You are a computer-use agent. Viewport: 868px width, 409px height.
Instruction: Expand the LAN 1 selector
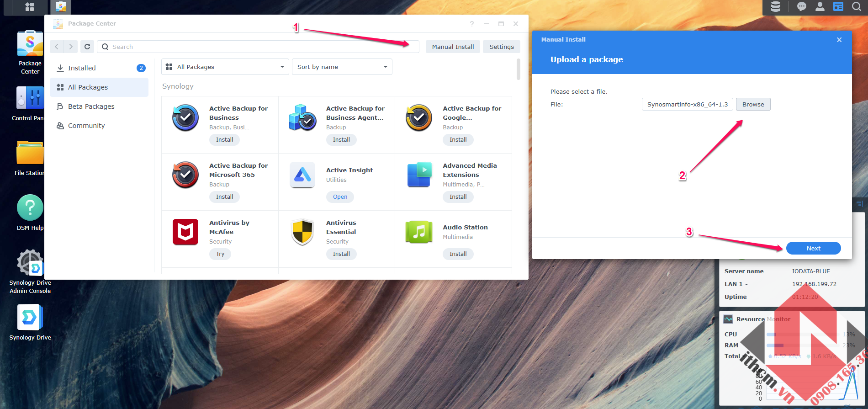click(736, 284)
